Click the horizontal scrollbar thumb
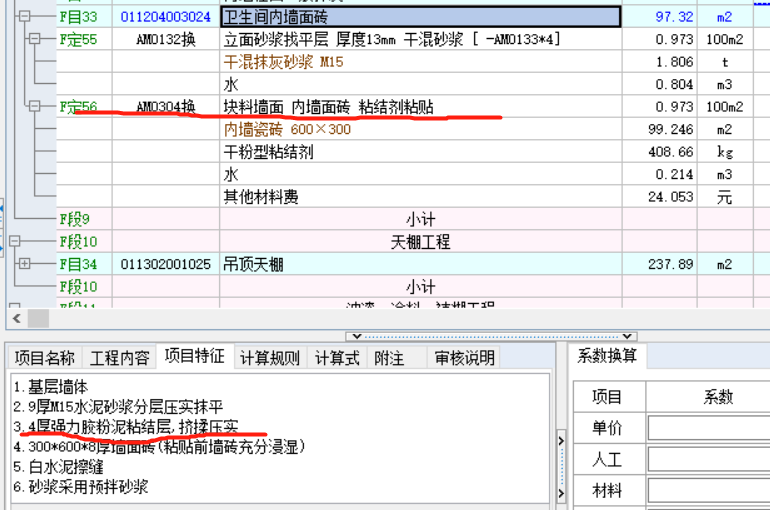Viewport: 770px width, 510px height. [x=38, y=319]
